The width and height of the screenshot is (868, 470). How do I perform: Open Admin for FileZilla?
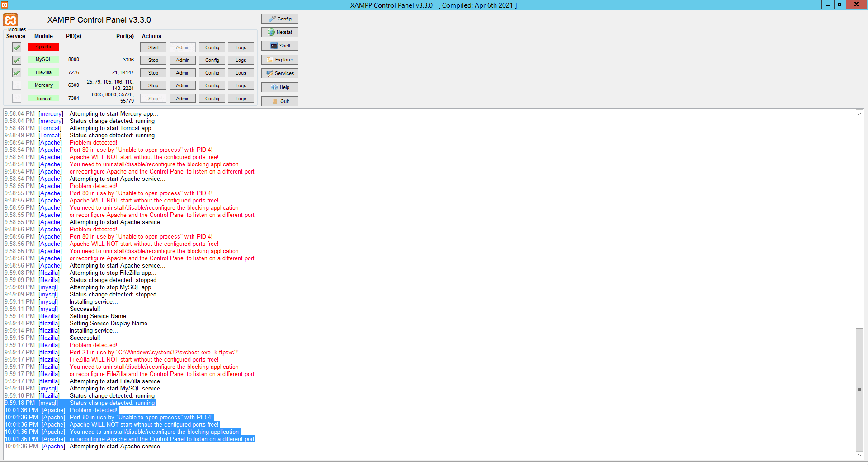tap(183, 73)
